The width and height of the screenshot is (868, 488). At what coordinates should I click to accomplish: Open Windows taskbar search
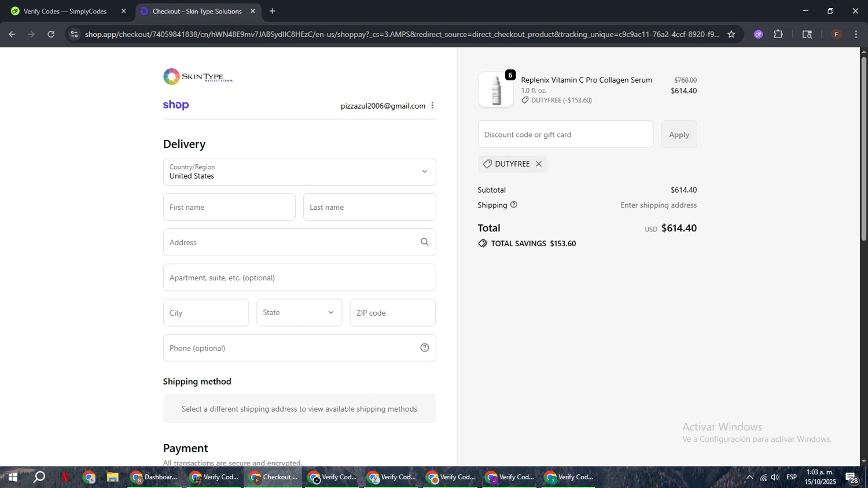click(39, 477)
